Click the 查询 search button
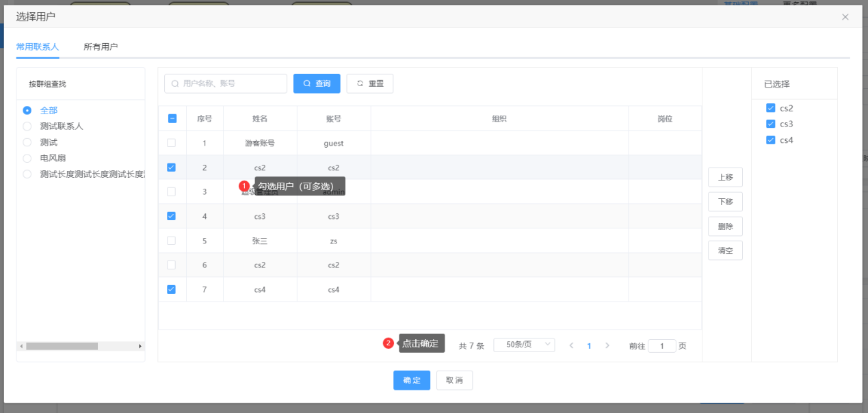This screenshot has height=413, width=868. pyautogui.click(x=317, y=83)
